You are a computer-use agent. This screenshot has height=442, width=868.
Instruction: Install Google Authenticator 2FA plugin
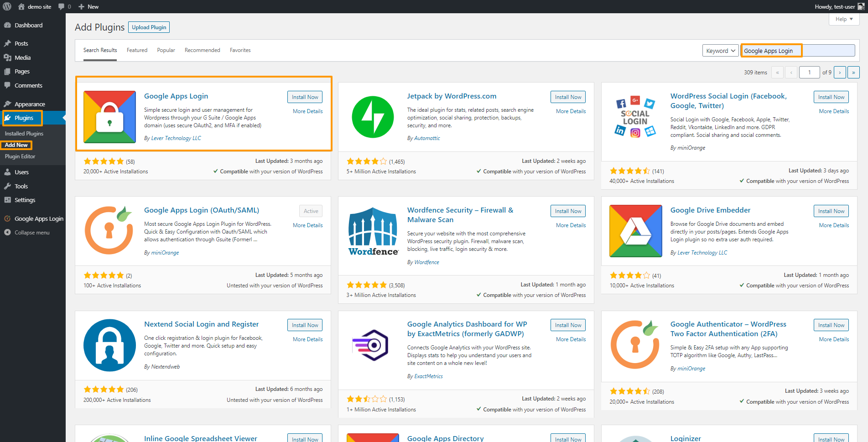click(831, 325)
